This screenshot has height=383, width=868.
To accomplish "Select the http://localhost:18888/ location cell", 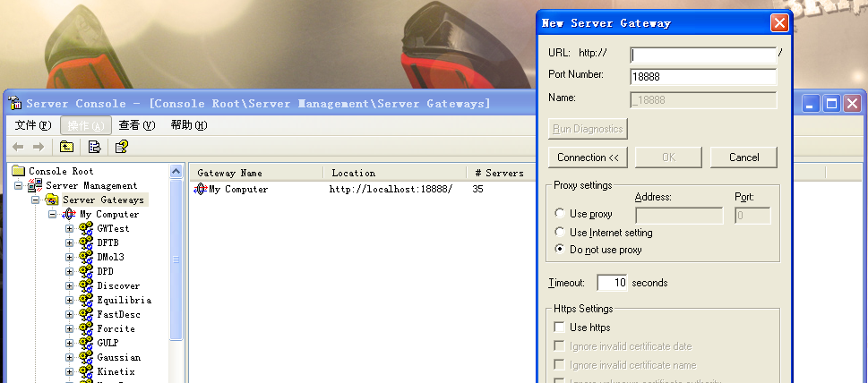I will (x=391, y=189).
